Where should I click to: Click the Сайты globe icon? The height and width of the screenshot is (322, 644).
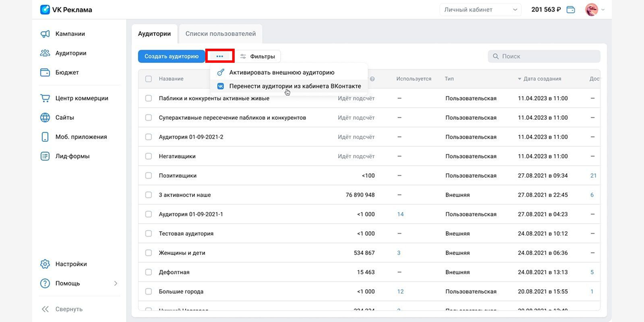tap(45, 118)
